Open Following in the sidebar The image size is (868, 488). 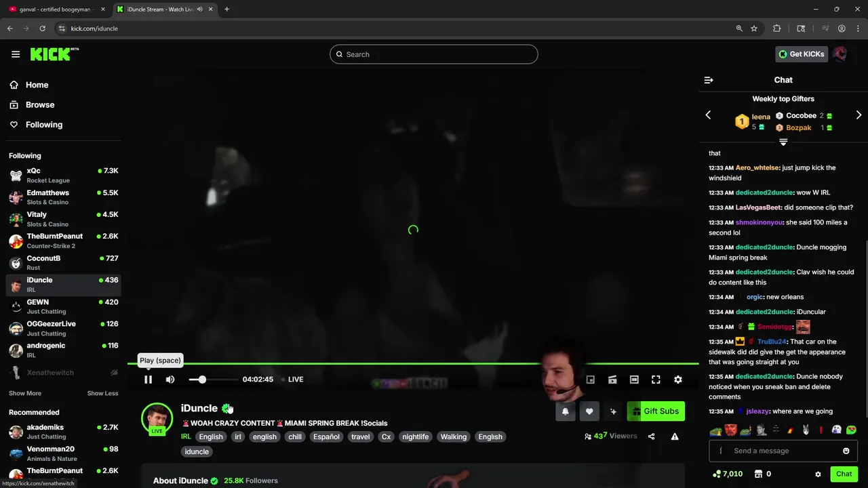click(43, 125)
